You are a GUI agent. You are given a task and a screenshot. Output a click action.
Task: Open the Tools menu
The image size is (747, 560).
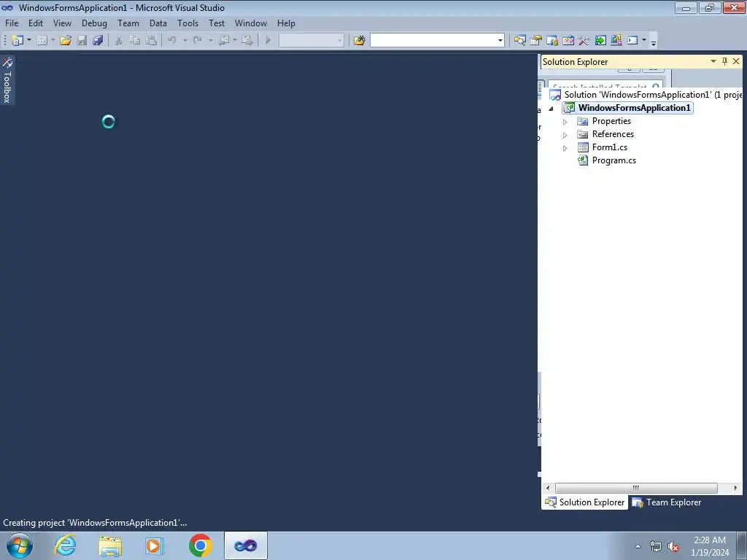tap(187, 23)
